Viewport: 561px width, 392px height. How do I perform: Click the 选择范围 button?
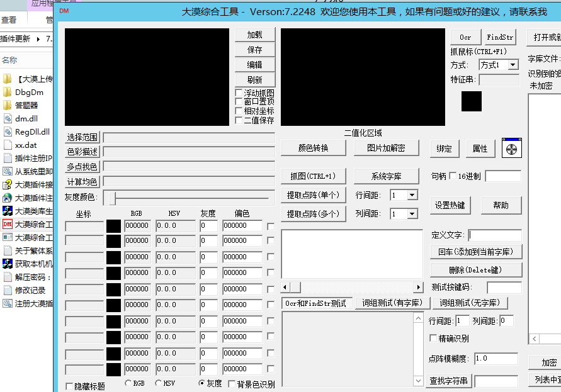pos(82,137)
